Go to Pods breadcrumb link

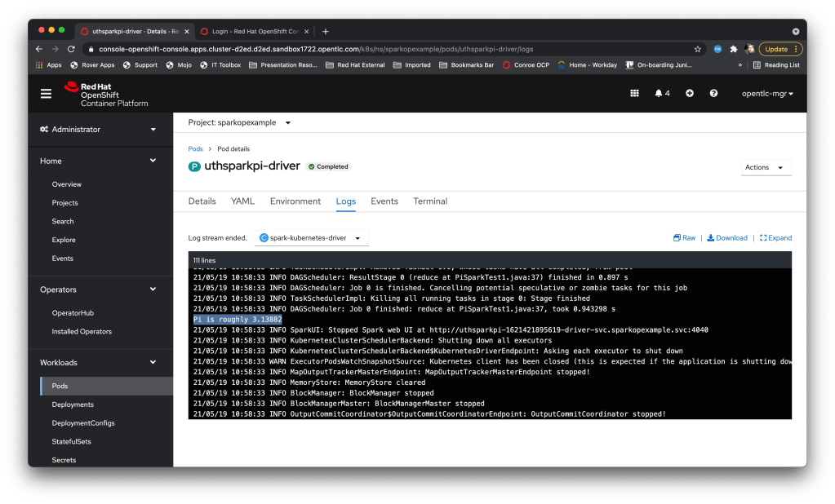[x=195, y=149]
